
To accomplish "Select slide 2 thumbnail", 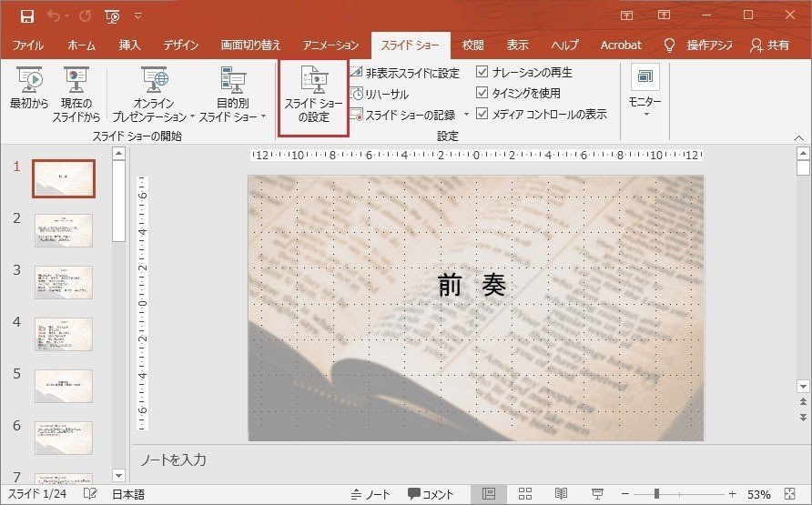I will pos(64,230).
